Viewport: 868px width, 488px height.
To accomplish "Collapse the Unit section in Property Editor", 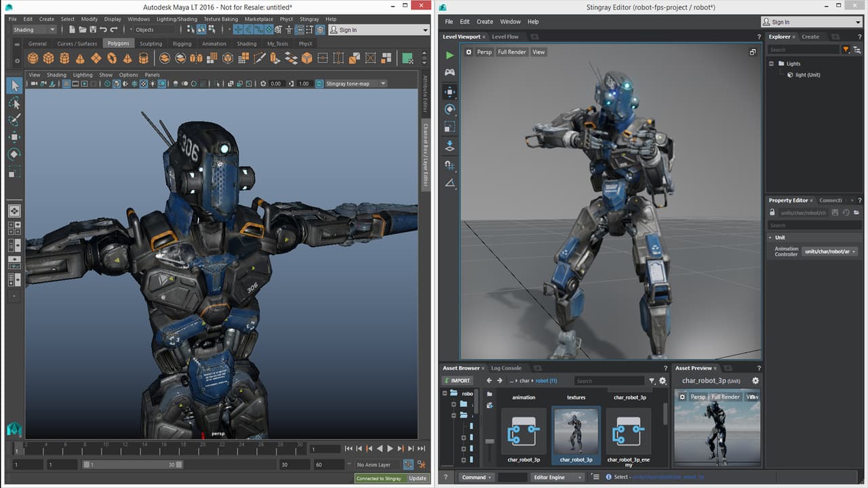I will coord(771,238).
